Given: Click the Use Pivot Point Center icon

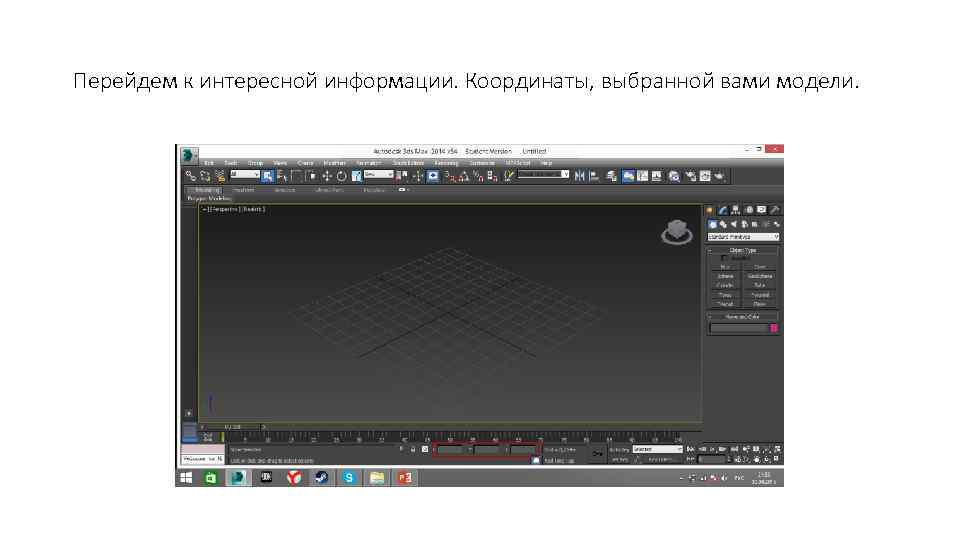Looking at the screenshot, I should (402, 176).
